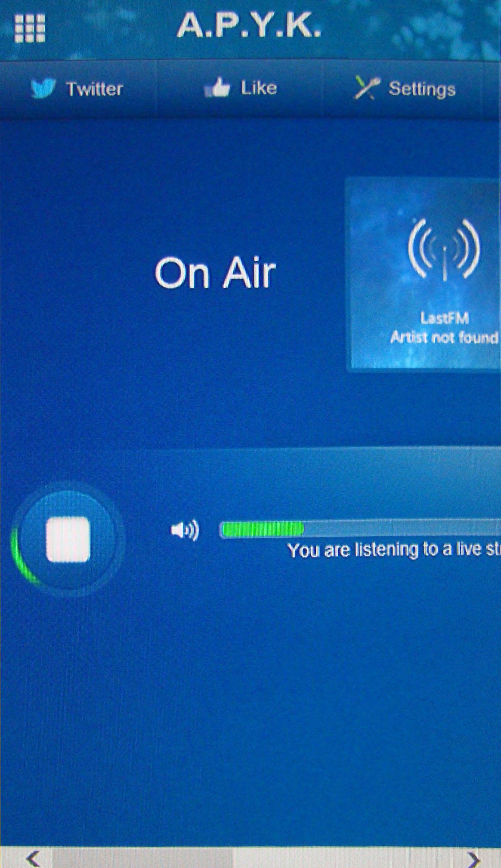Raise volume by clicking unfilled slider area

tap(400, 528)
